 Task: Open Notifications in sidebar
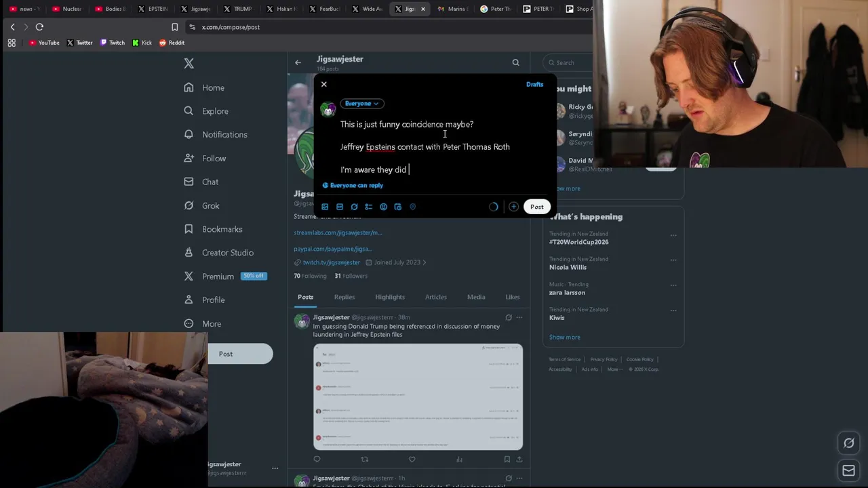[x=216, y=134]
